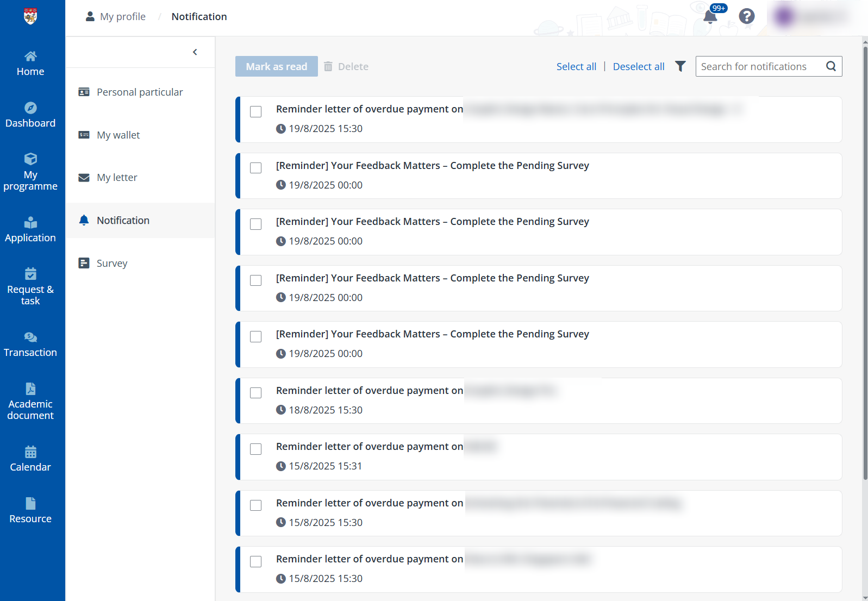The image size is (868, 601).
Task: Open Transaction from the sidebar
Action: [30, 345]
